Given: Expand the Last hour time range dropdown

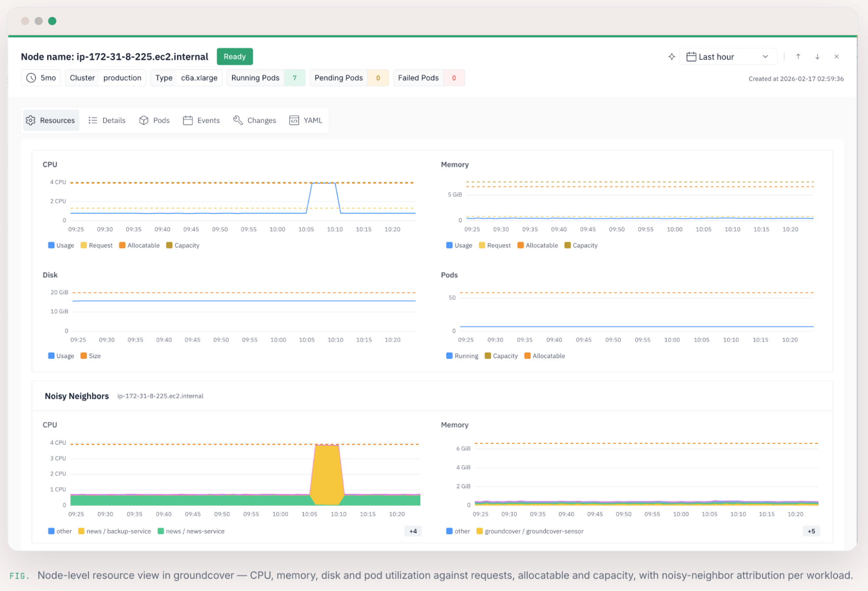Looking at the screenshot, I should pos(728,57).
